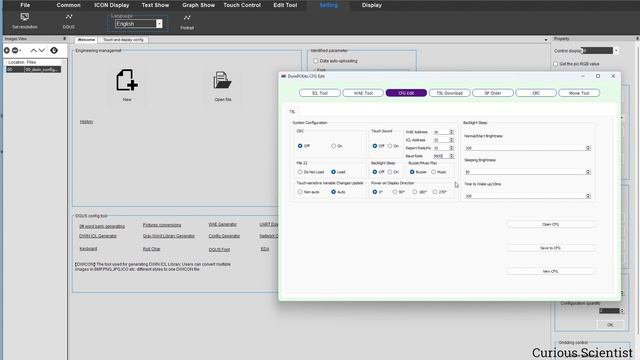Screen dimensions: 640x360
Task: Click the New CFG button
Action: (550, 271)
